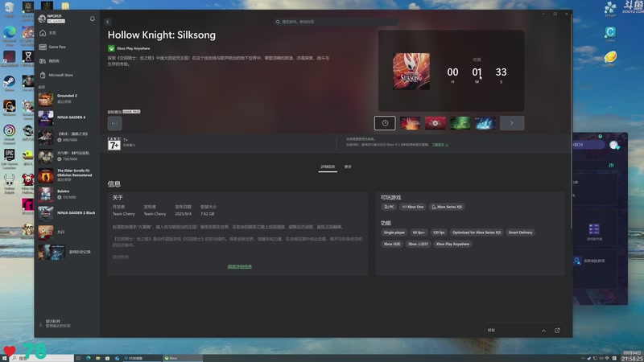Open Game Pass in the sidebar
This screenshot has width=644, height=362.
(x=67, y=47)
